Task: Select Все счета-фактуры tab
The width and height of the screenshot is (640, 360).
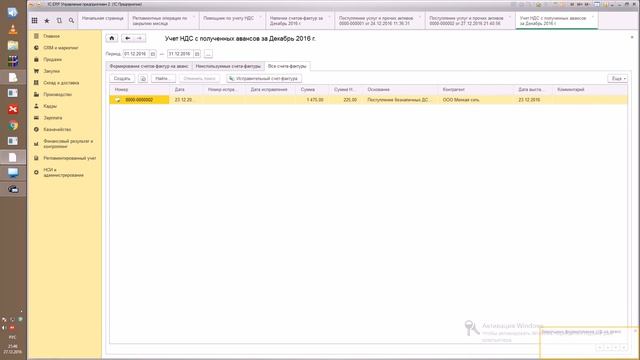Action: (x=287, y=66)
